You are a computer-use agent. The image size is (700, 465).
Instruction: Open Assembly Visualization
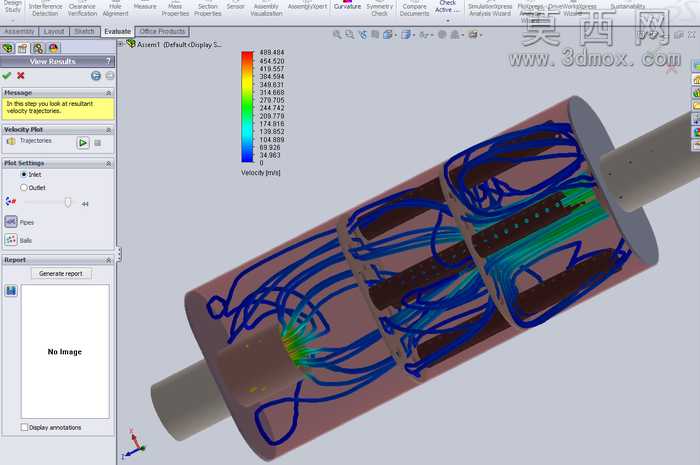266,9
